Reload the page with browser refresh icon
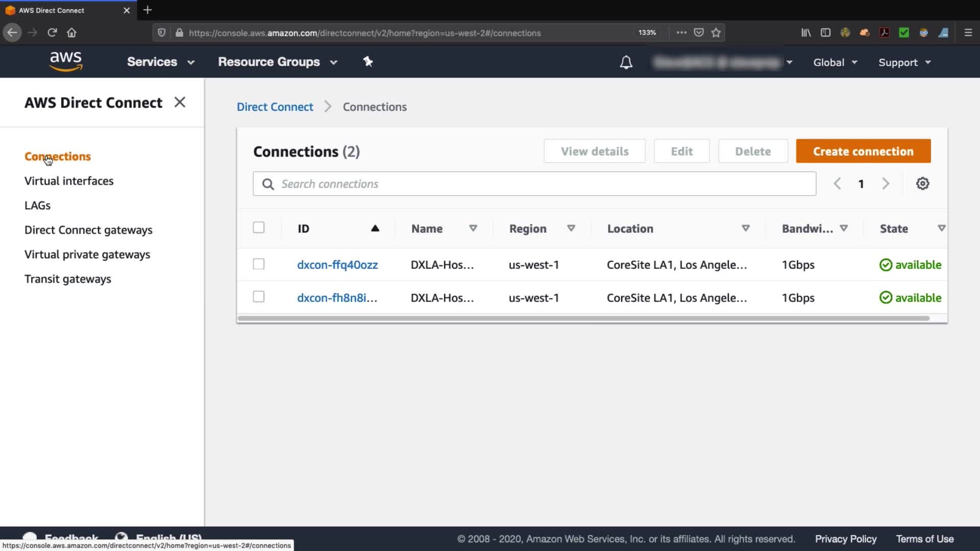Screen dimensions: 980x551 point(52,33)
